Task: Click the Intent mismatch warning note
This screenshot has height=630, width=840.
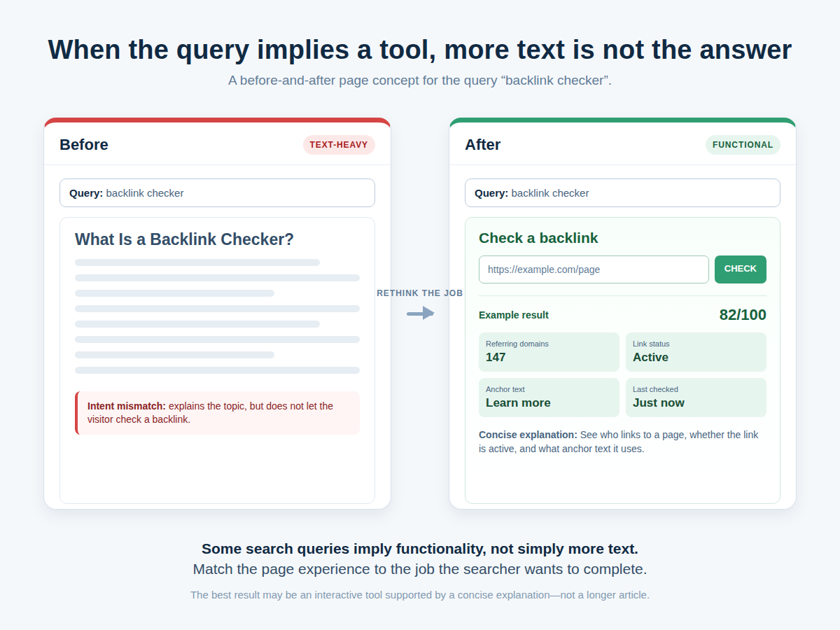Action: pyautogui.click(x=217, y=413)
